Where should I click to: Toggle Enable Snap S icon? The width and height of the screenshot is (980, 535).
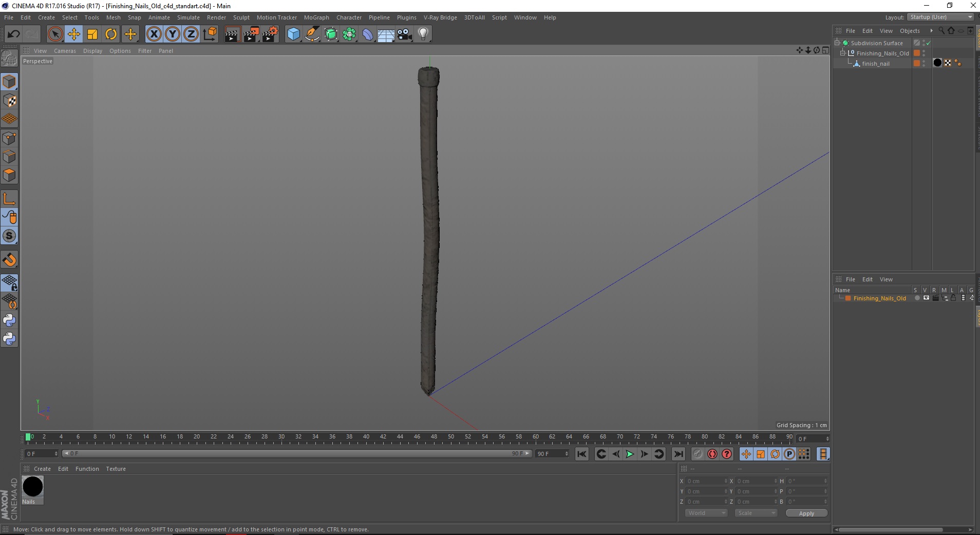click(x=9, y=236)
